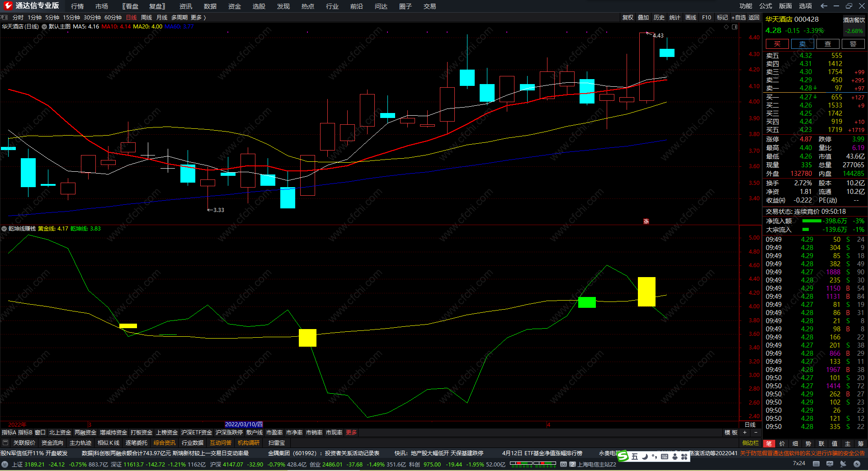This screenshot has width=868, height=471.
Task: Expand the 更多 periods dropdown
Action: (x=198, y=17)
